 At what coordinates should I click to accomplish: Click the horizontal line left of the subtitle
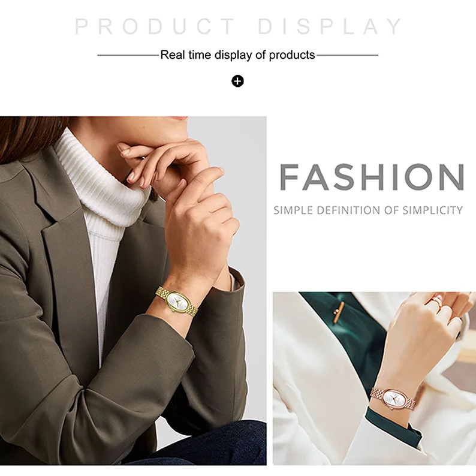[x=128, y=55]
